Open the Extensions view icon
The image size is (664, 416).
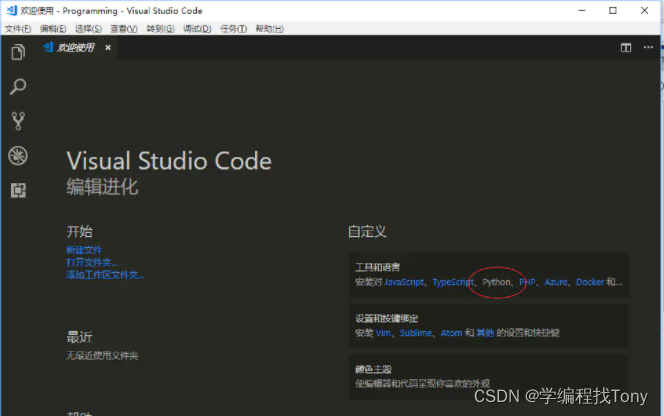pos(18,190)
